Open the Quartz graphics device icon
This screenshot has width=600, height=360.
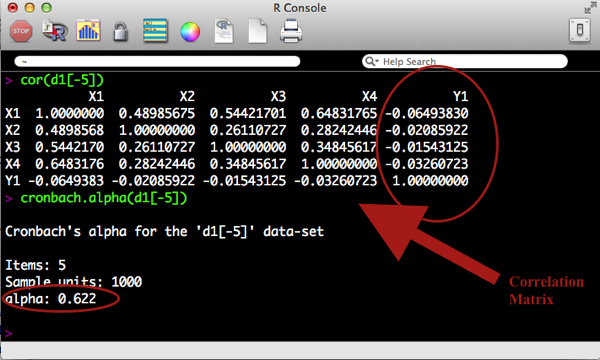pos(88,31)
